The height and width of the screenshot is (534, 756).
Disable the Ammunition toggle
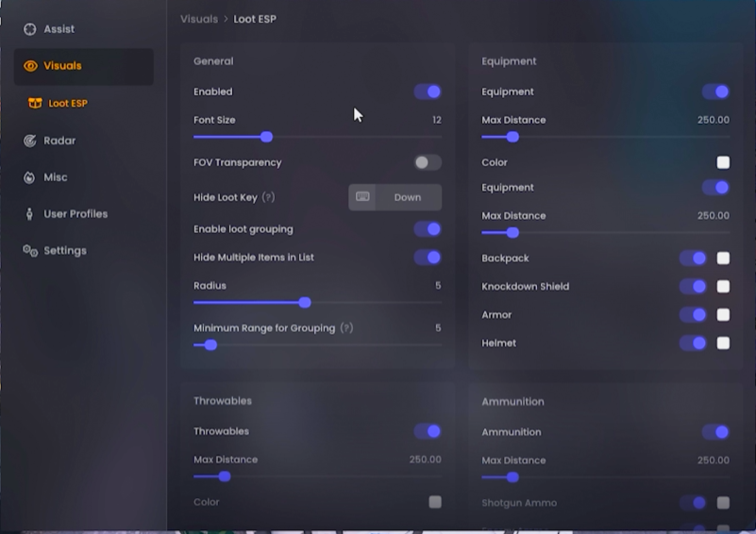click(715, 432)
